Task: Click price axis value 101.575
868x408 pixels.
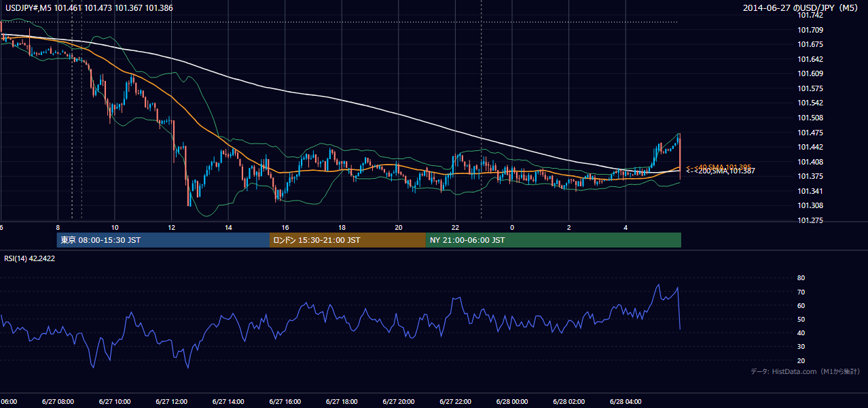Action: click(x=810, y=88)
